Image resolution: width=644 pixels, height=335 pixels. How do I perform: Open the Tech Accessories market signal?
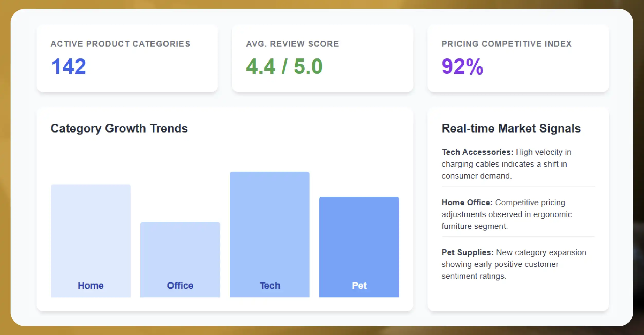518,164
